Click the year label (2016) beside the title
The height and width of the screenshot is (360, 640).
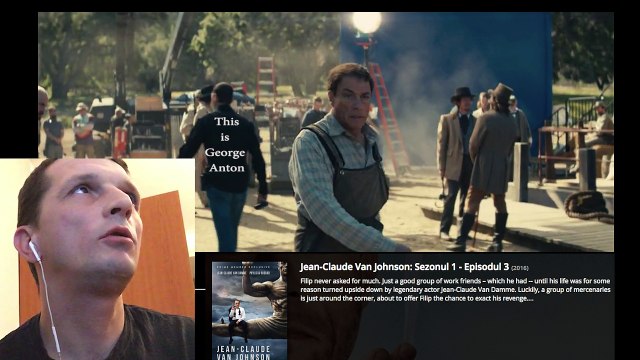click(x=520, y=268)
